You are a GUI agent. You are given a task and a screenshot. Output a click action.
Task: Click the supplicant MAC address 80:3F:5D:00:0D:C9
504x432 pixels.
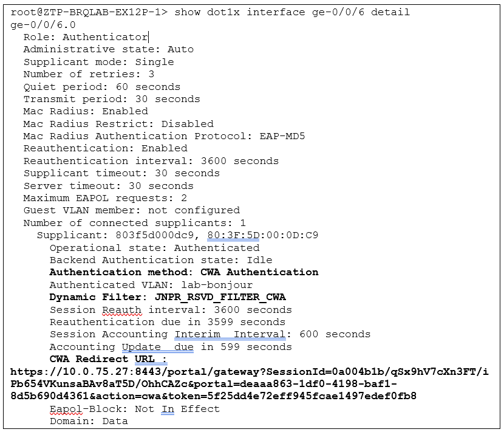pos(262,235)
